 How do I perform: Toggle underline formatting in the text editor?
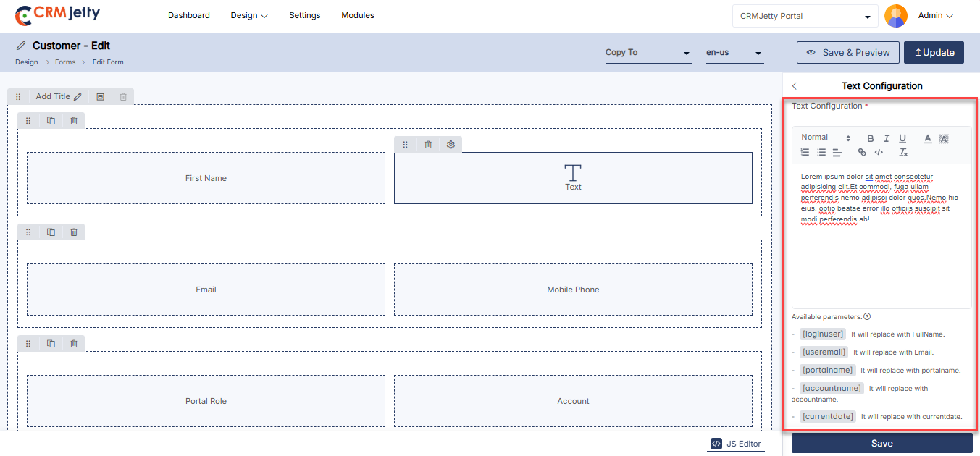click(x=902, y=138)
